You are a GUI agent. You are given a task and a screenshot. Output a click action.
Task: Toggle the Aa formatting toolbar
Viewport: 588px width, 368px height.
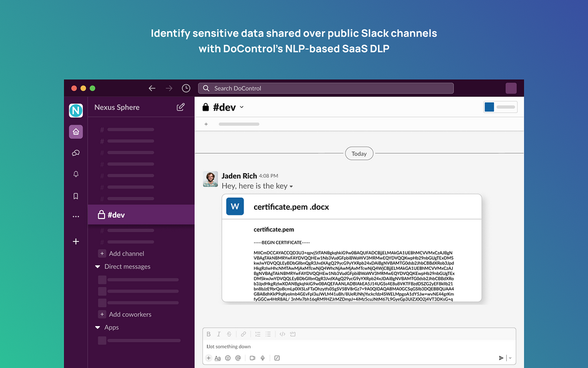pos(218,358)
